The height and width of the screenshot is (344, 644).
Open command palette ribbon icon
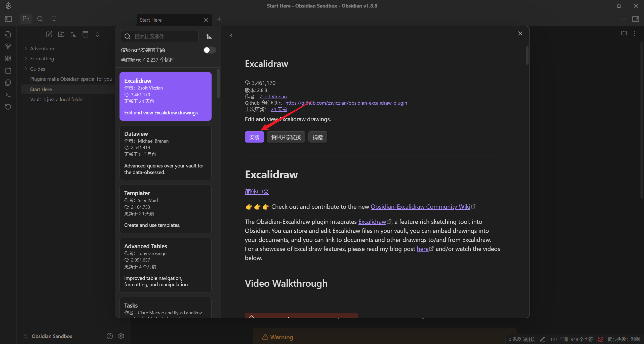click(x=8, y=95)
